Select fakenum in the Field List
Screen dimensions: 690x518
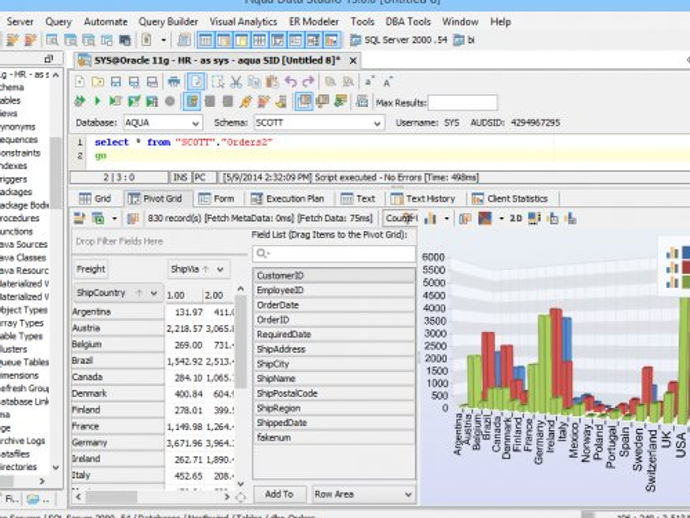334,438
